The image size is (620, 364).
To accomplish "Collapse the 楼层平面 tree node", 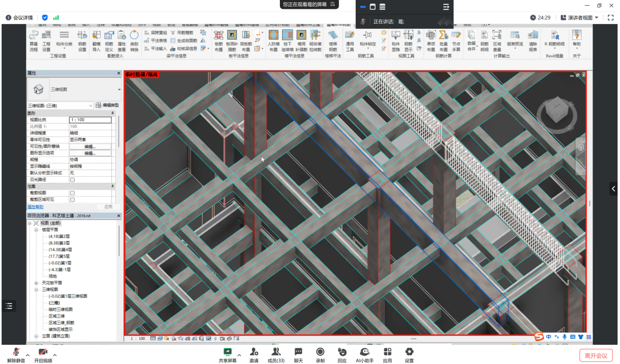I will point(36,230).
